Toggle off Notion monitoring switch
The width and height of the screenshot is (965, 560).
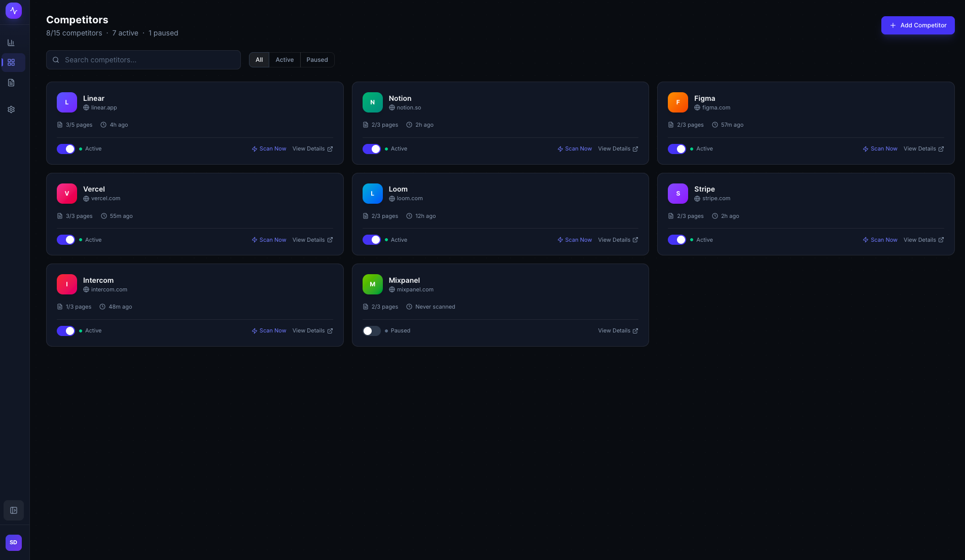pos(372,149)
